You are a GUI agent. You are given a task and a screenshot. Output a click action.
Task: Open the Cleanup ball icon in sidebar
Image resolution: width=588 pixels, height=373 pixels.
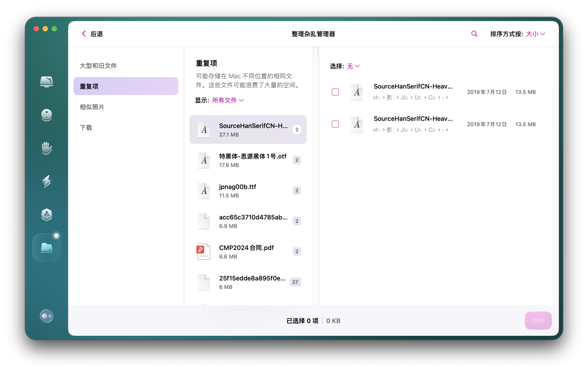[x=47, y=115]
